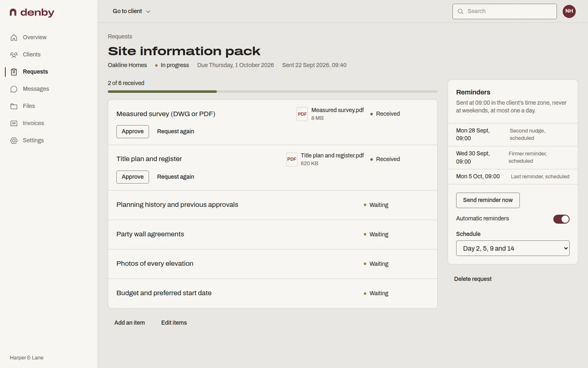Click the Files folder icon
Screen dimensions: 588x368
pos(14,106)
